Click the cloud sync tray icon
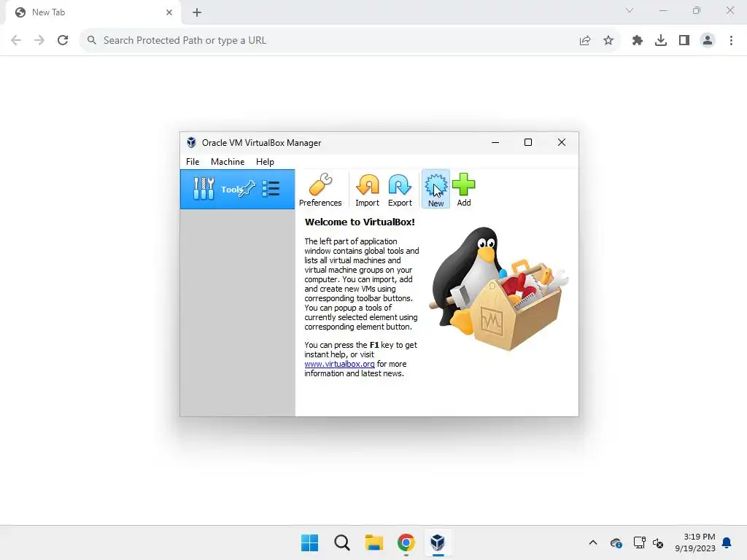 point(616,542)
